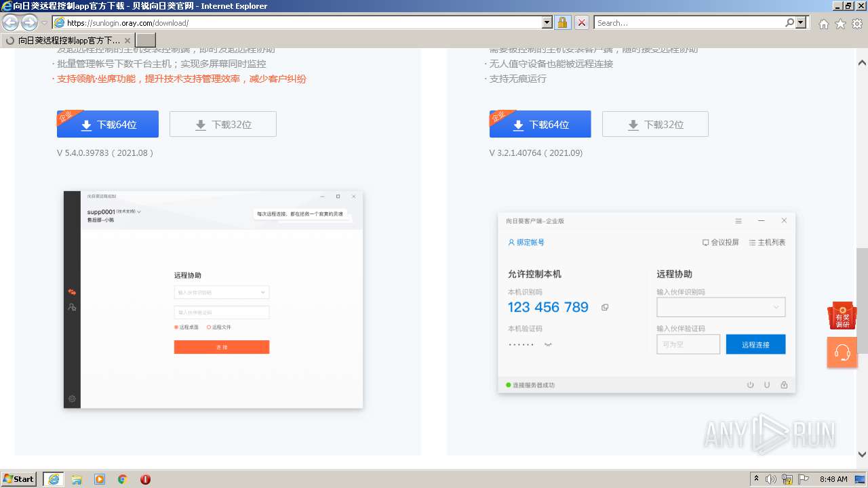Go to Home page icon
The height and width of the screenshot is (488, 868).
tap(823, 24)
